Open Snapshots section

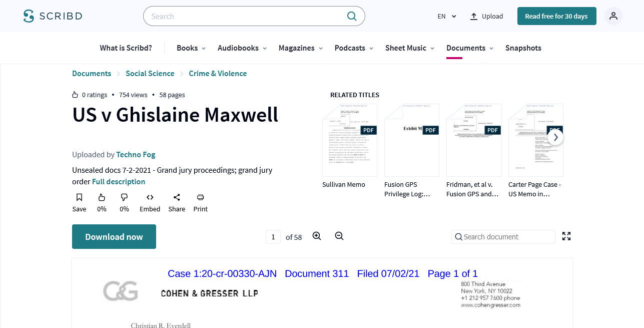click(523, 48)
